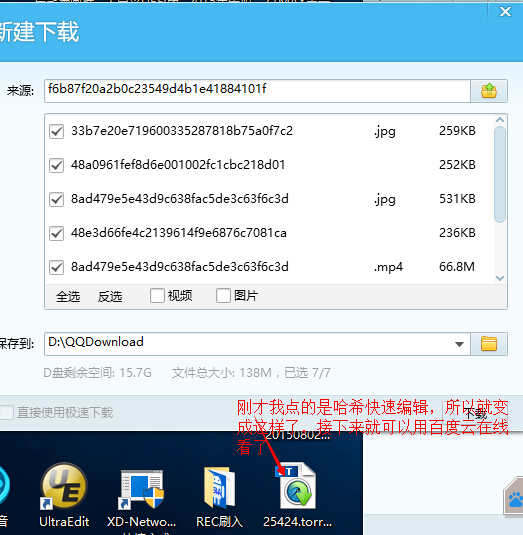
Task: Open the browse folder icon for save path
Action: click(489, 344)
